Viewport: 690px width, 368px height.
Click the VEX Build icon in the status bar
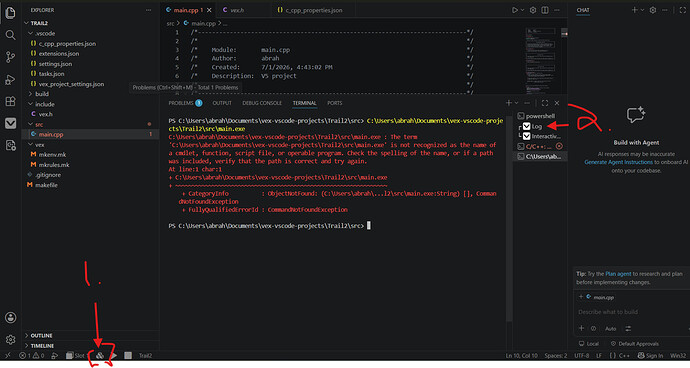tap(100, 355)
